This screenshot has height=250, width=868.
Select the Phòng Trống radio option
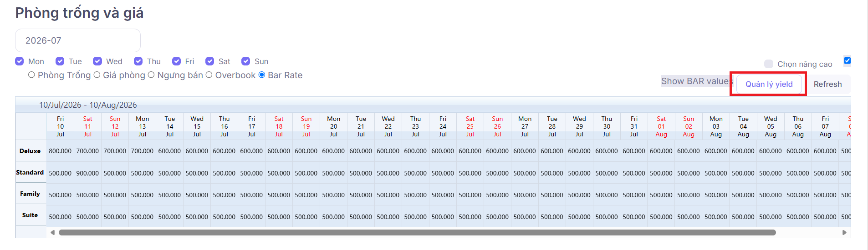coord(31,75)
